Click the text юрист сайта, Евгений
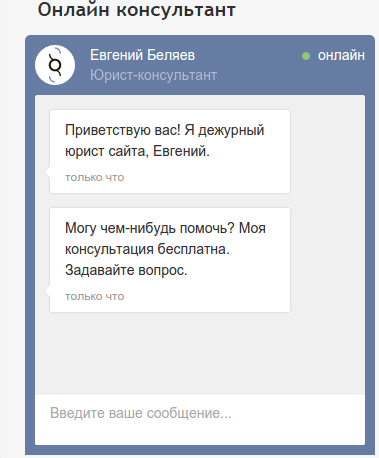This screenshot has height=458, width=379. (137, 151)
